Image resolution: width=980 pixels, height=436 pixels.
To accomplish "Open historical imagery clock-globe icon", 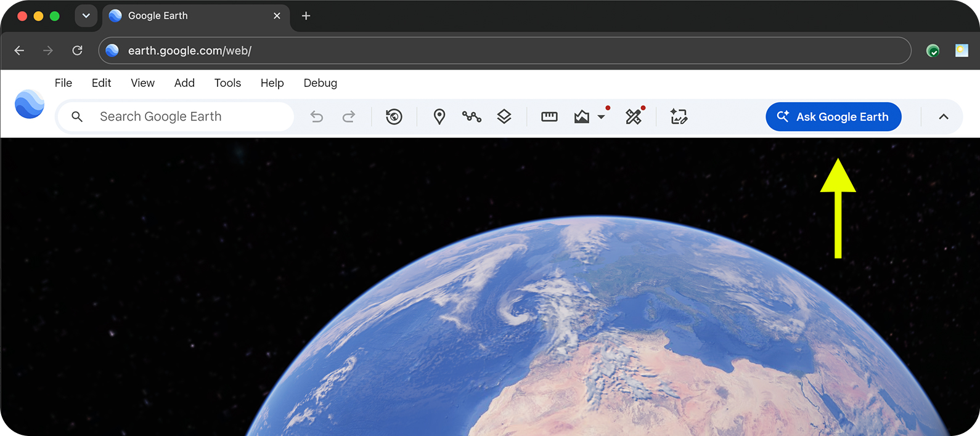I will click(394, 116).
